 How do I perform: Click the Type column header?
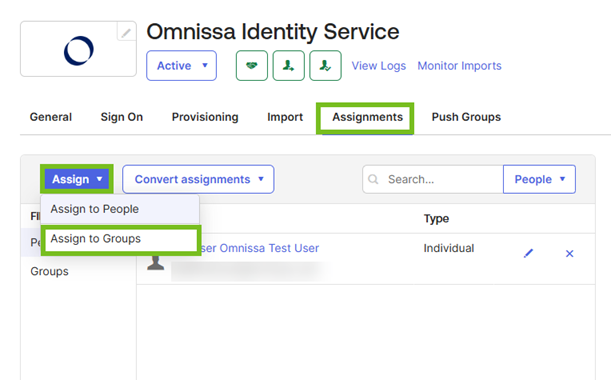pyautogui.click(x=436, y=219)
